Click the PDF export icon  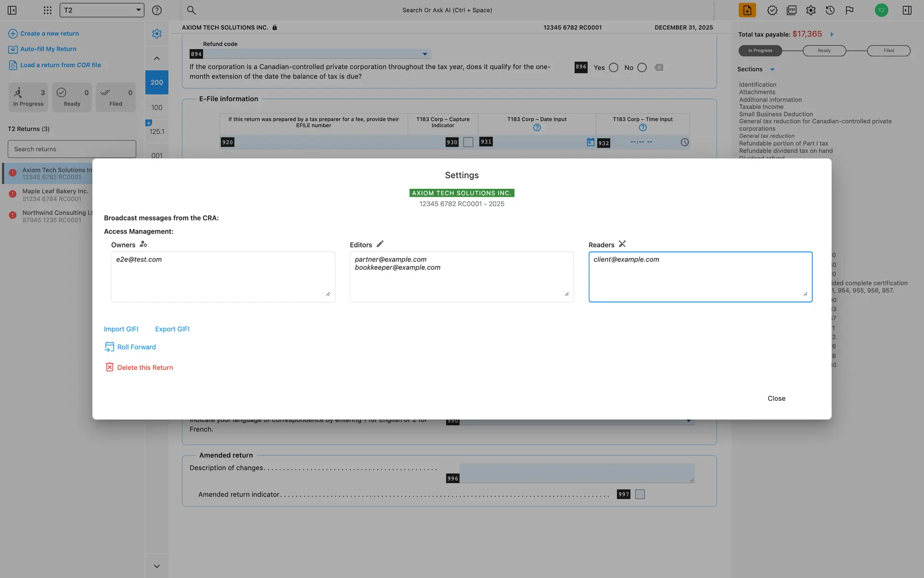point(792,10)
